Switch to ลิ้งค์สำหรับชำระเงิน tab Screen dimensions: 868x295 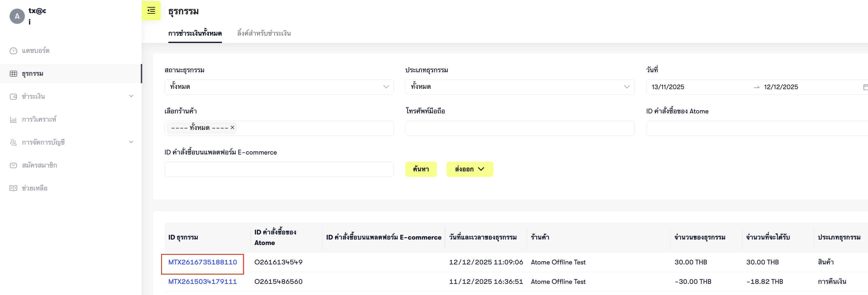[x=264, y=33]
